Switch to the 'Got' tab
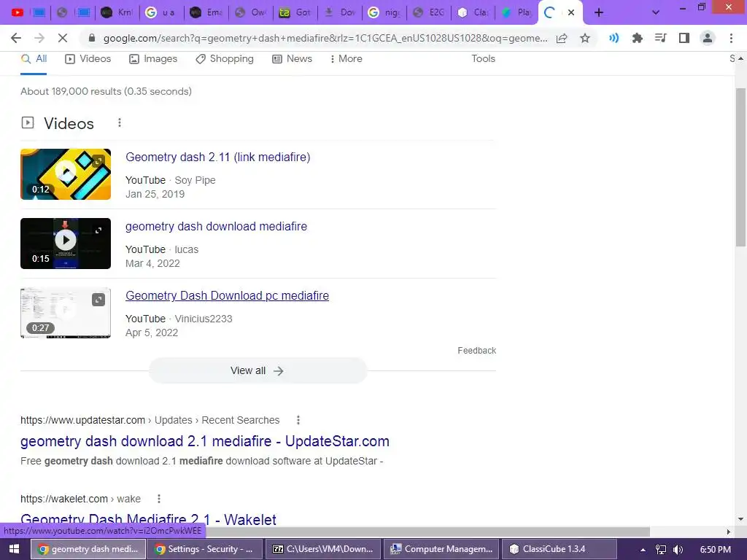This screenshot has width=747, height=560. (295, 12)
